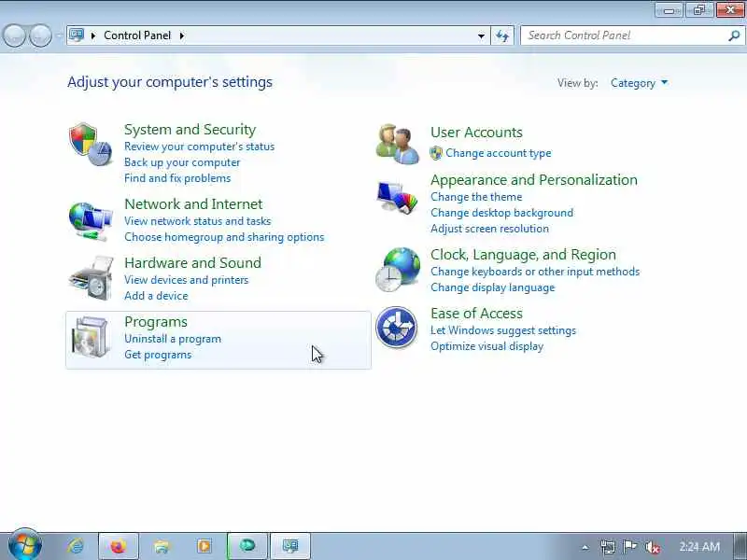The image size is (747, 560).
Task: Click Uninstall a program
Action: [x=173, y=339]
